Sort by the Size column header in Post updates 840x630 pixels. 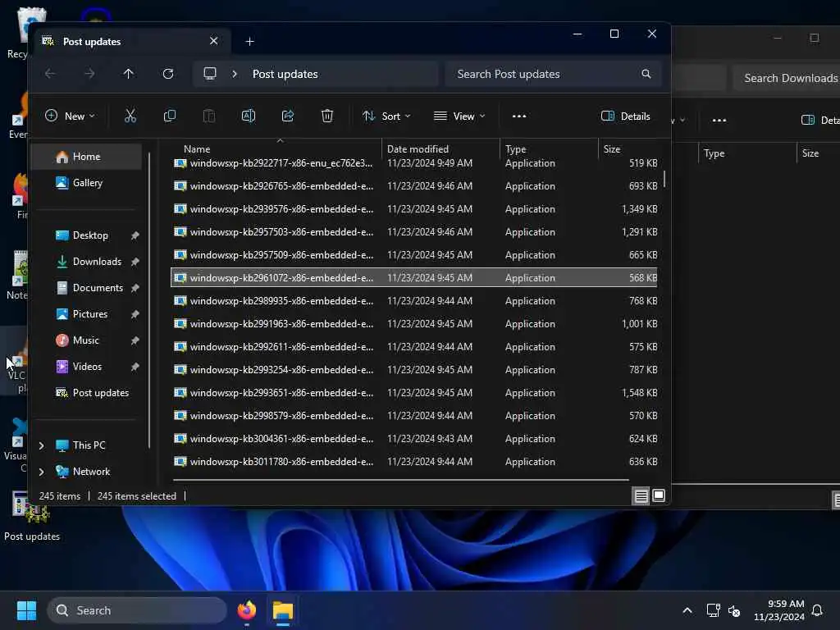(x=630, y=149)
